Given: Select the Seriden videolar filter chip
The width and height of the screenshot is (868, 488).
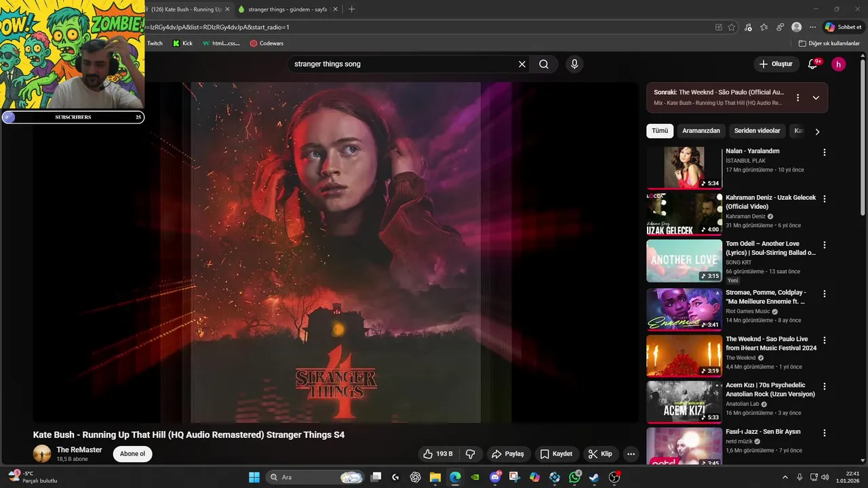Looking at the screenshot, I should tap(757, 131).
